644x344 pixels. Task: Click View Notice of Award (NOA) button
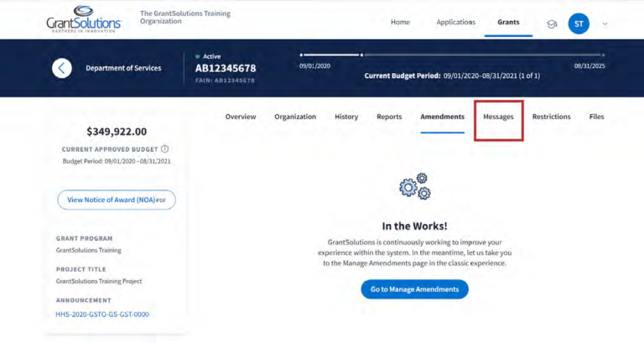(116, 200)
